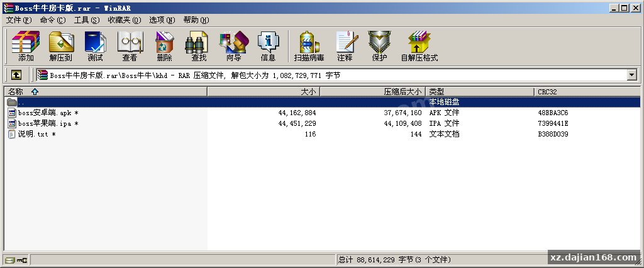Sort by 压缩后大小 column header
644x268 pixels.
click(x=373, y=92)
